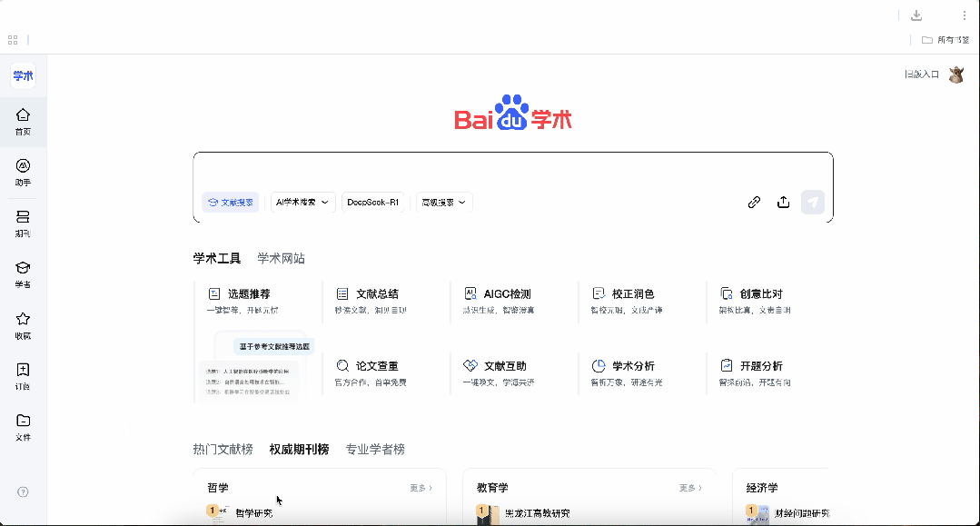Open the 收藏 favorites star item
980x526 pixels.
click(23, 326)
